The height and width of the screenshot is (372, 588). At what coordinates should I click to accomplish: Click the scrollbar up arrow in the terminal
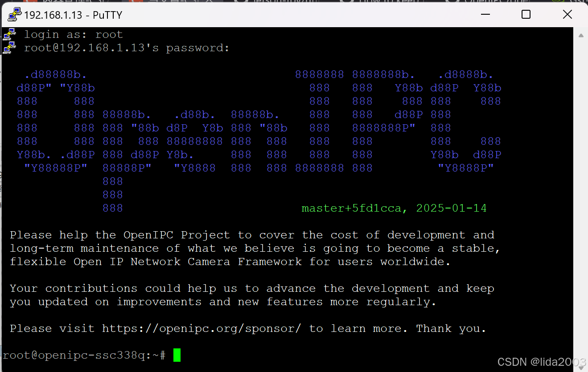click(580, 35)
